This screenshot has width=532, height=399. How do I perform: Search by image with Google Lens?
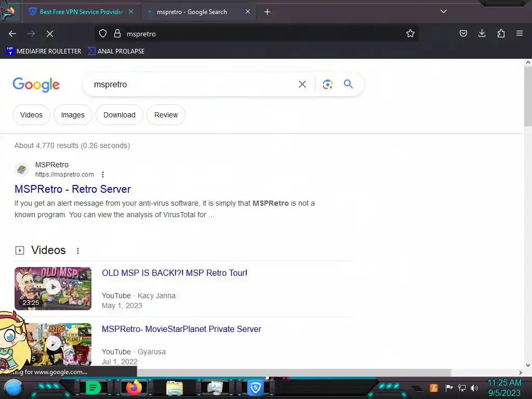click(327, 84)
